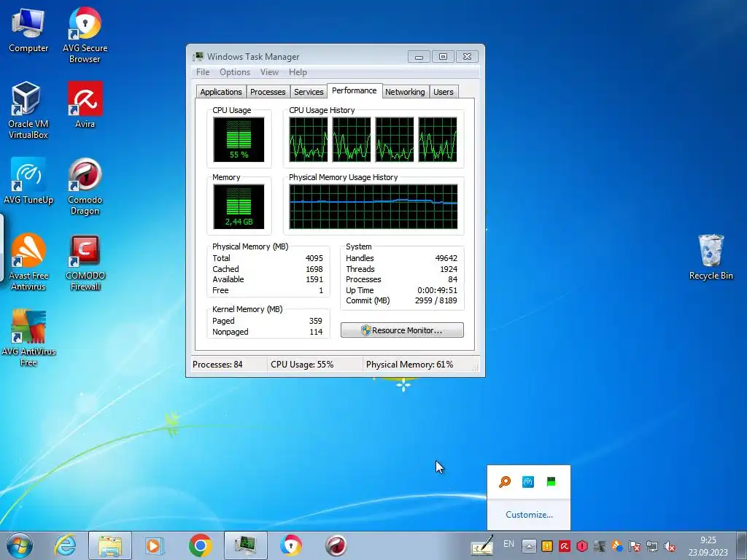Click the taskbar clock showing 9:25
The image size is (747, 560).
click(708, 546)
